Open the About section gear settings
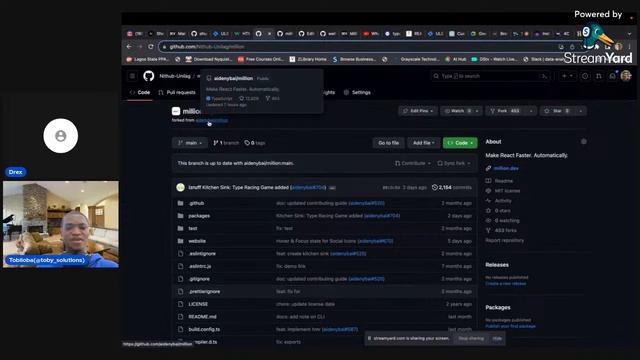This screenshot has height=360, width=640. 584,142
